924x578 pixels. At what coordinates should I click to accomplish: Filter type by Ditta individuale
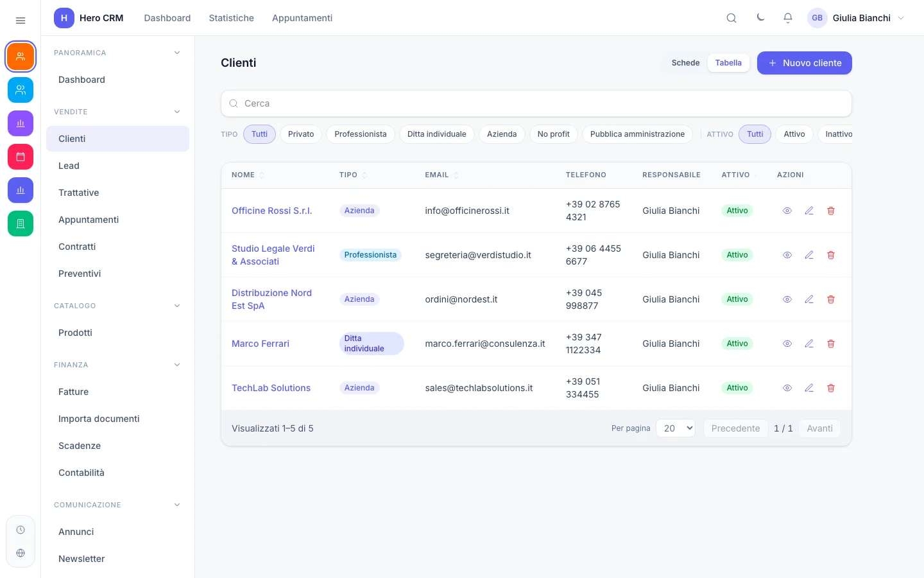[x=437, y=134]
